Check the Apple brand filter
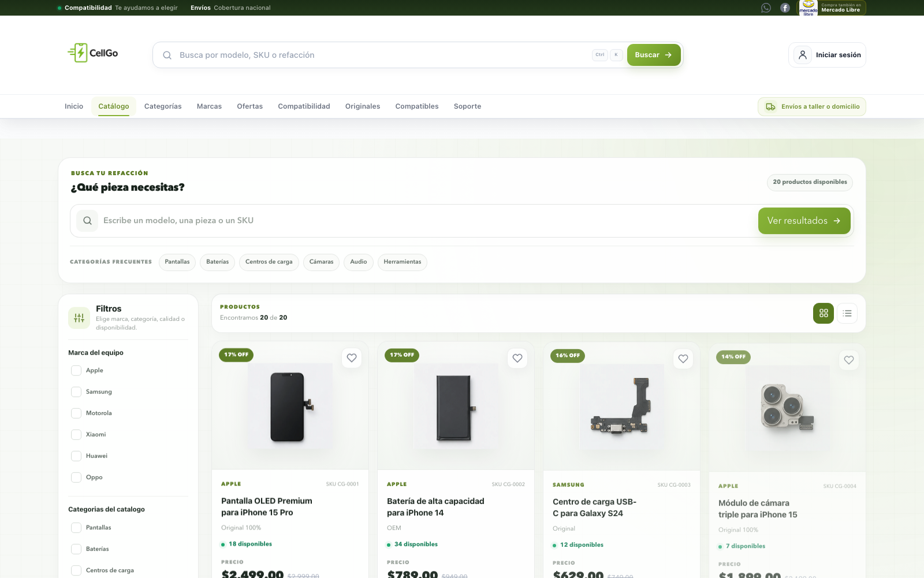Viewport: 924px width, 578px height. click(76, 370)
